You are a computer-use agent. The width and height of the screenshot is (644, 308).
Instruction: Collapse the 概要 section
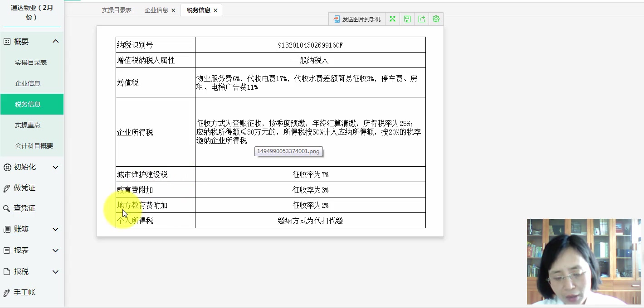(56, 41)
